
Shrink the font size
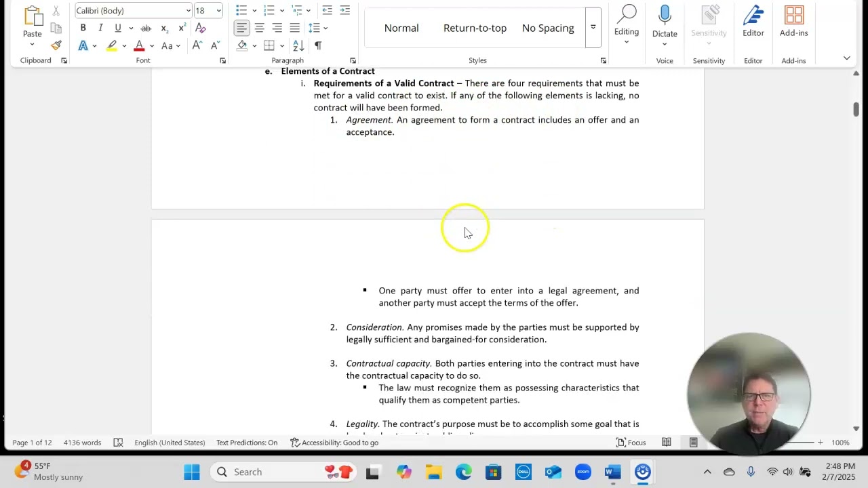(x=215, y=45)
